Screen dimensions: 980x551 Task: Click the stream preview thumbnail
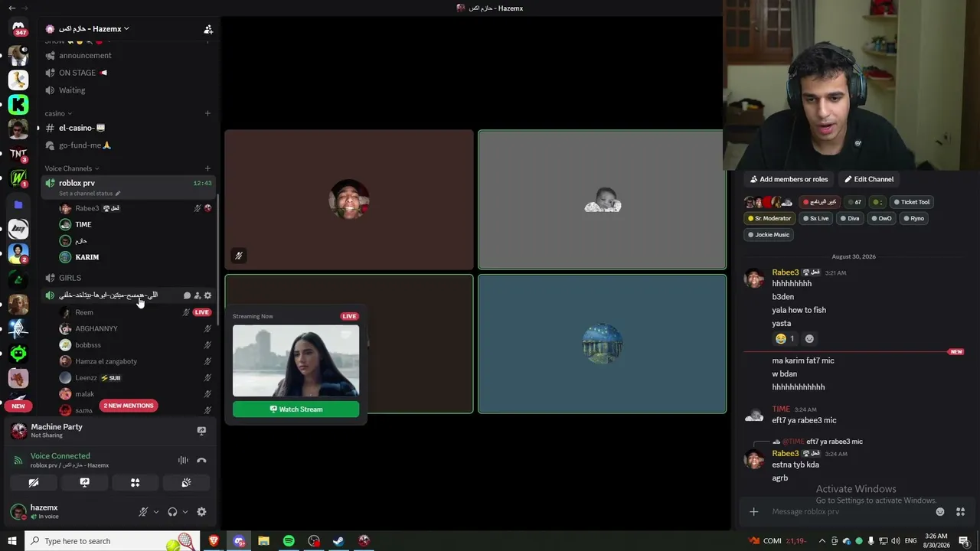296,360
